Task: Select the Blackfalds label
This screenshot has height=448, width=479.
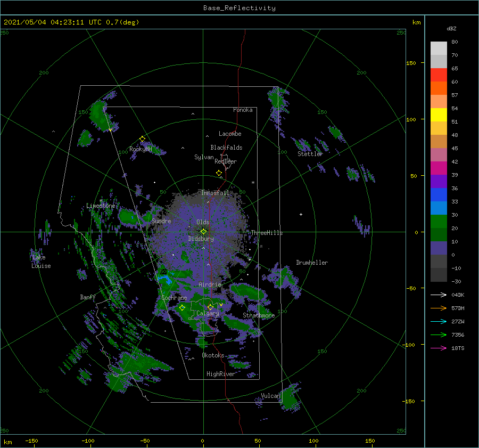Action: tap(226, 148)
